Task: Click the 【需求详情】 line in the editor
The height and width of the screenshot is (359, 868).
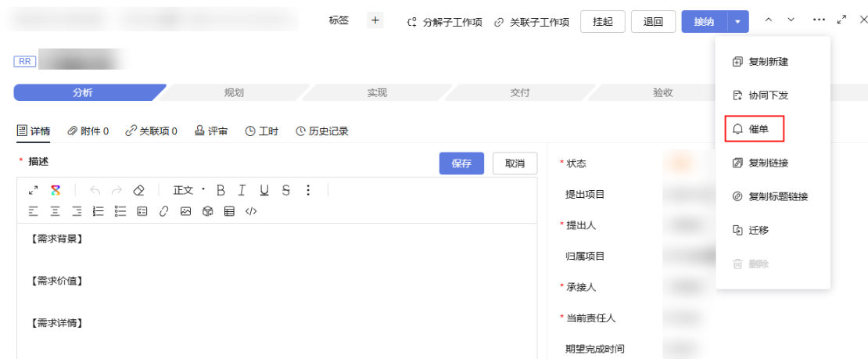Action: pos(56,322)
